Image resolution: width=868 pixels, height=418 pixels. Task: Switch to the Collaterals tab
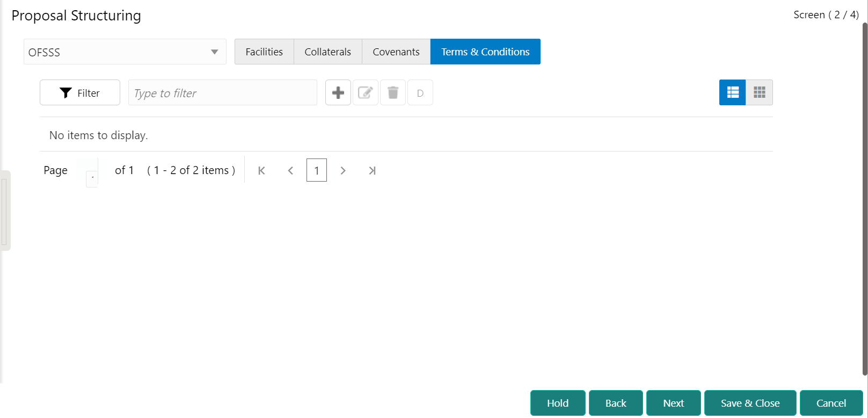point(328,52)
